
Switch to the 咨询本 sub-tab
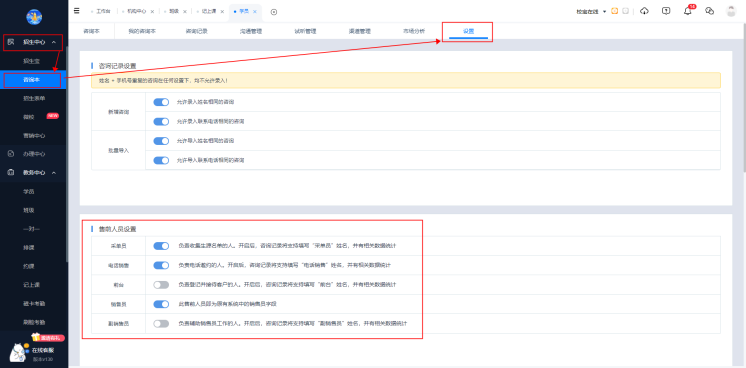pyautogui.click(x=91, y=31)
